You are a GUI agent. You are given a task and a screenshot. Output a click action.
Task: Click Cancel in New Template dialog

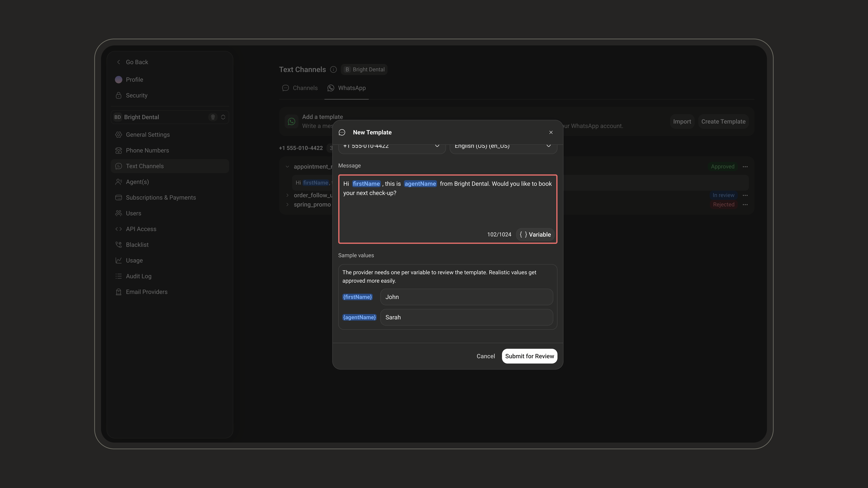coord(486,356)
